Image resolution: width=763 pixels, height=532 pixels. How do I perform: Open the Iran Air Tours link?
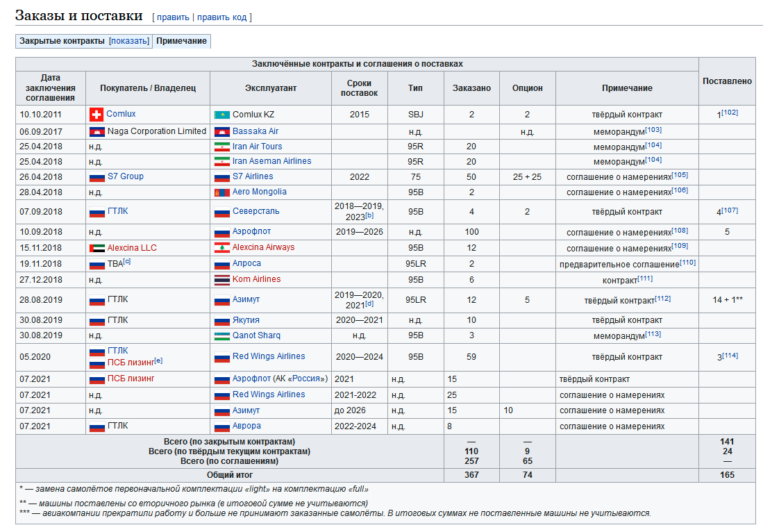tap(257, 147)
